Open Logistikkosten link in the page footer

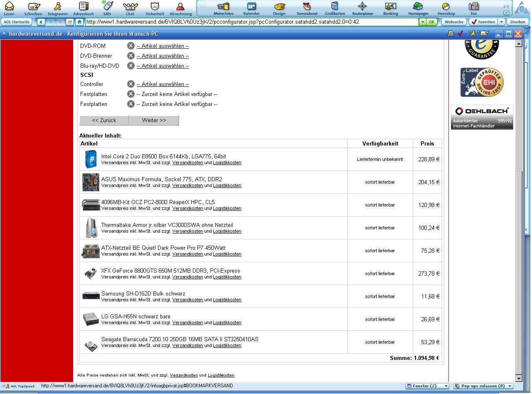[x=221, y=375]
